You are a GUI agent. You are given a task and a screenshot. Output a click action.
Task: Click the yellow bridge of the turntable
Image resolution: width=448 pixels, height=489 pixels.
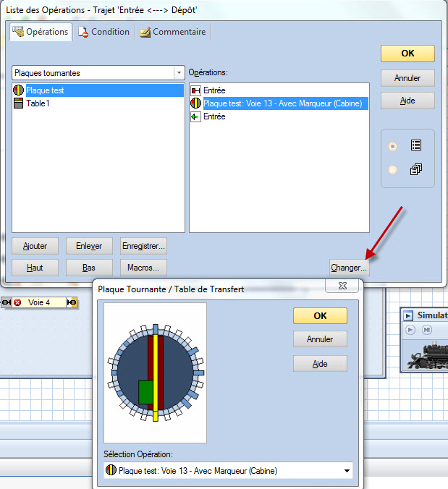pyautogui.click(x=156, y=373)
